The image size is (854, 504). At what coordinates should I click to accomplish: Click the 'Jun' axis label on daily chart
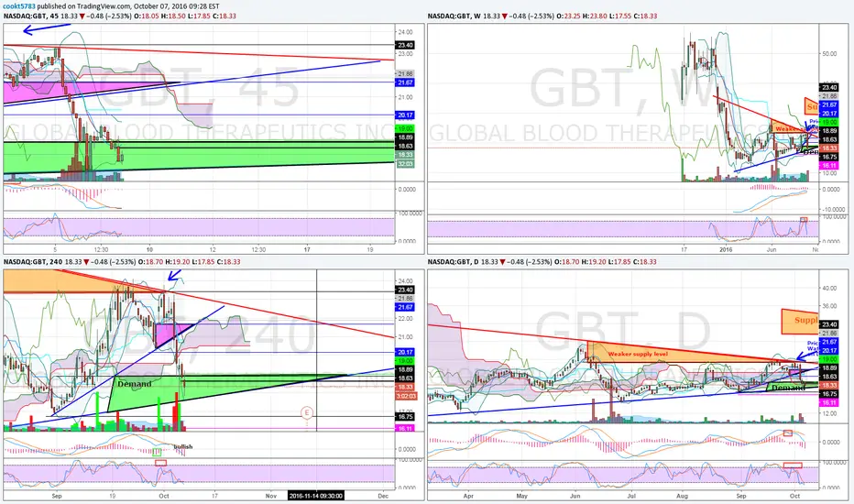[x=575, y=496]
